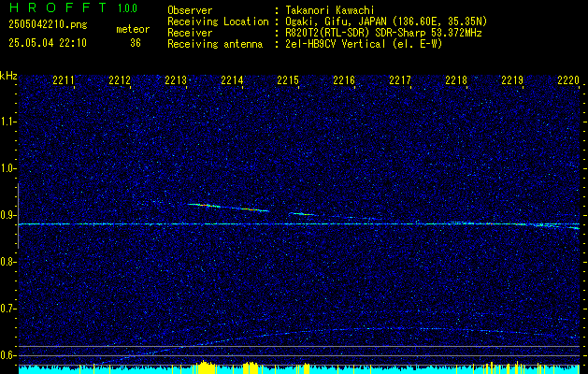This screenshot has width=588, height=374.
Task: Click the 'Receiving antenna' label
Action: coord(215,44)
